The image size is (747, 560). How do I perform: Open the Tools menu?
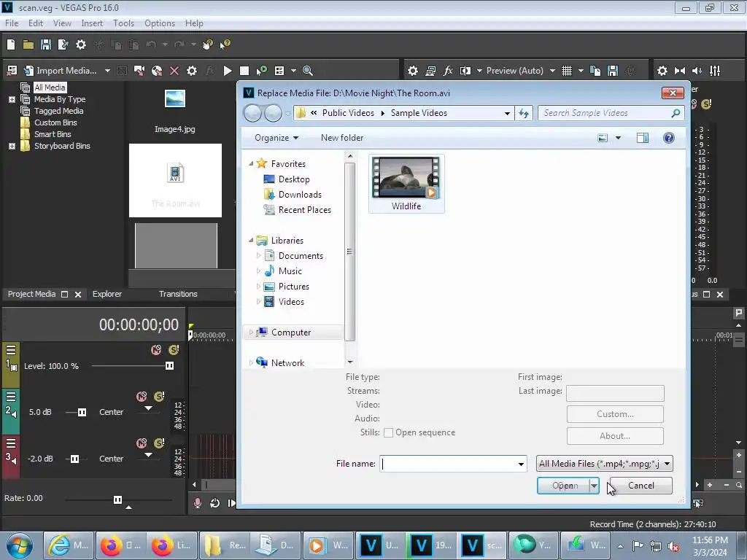(x=123, y=23)
